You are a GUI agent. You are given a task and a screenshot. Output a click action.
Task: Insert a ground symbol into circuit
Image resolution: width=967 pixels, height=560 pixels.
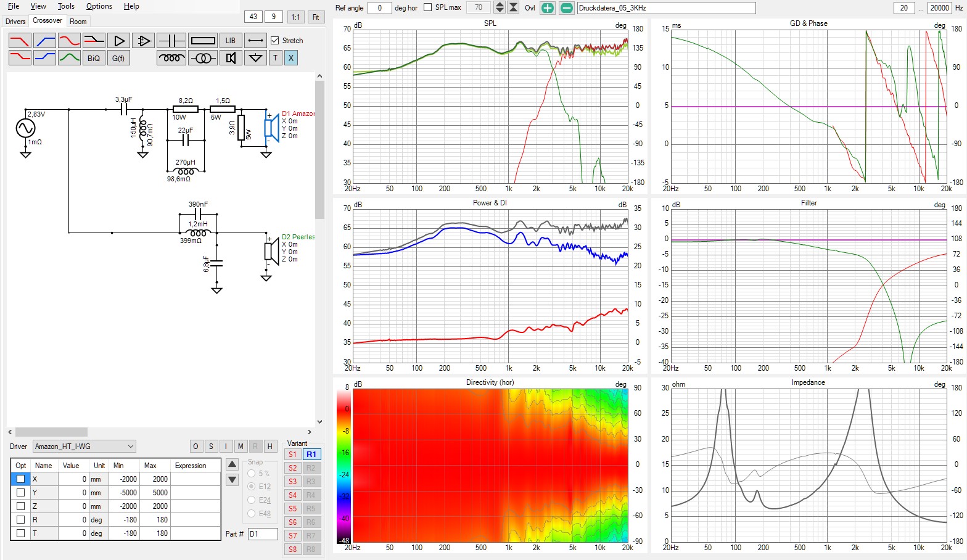pyautogui.click(x=255, y=58)
